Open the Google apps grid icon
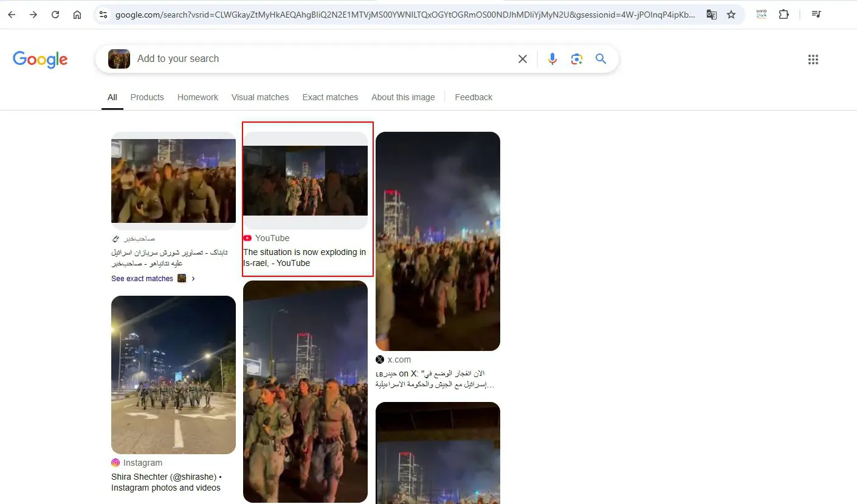Image resolution: width=857 pixels, height=504 pixels. (x=813, y=60)
